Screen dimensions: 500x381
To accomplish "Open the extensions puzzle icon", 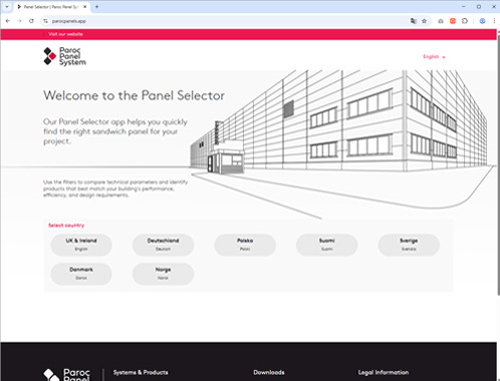I will pos(465,21).
